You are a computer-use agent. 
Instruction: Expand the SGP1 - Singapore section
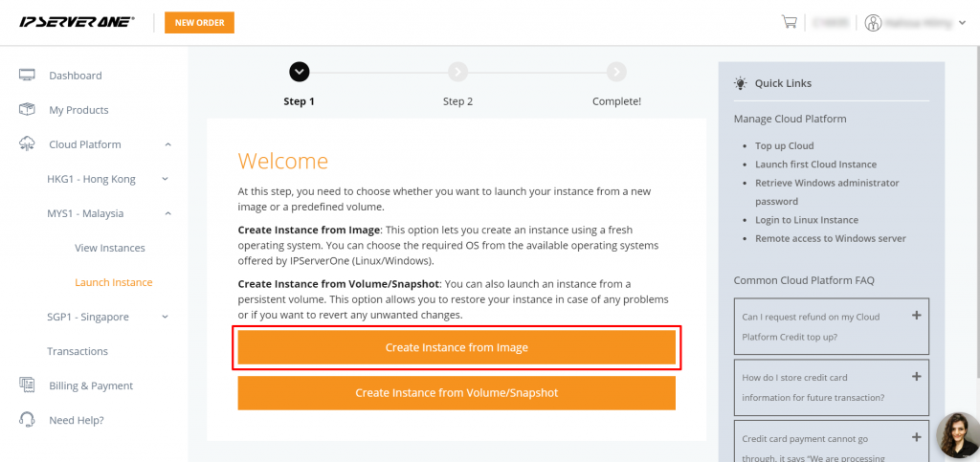(x=165, y=318)
